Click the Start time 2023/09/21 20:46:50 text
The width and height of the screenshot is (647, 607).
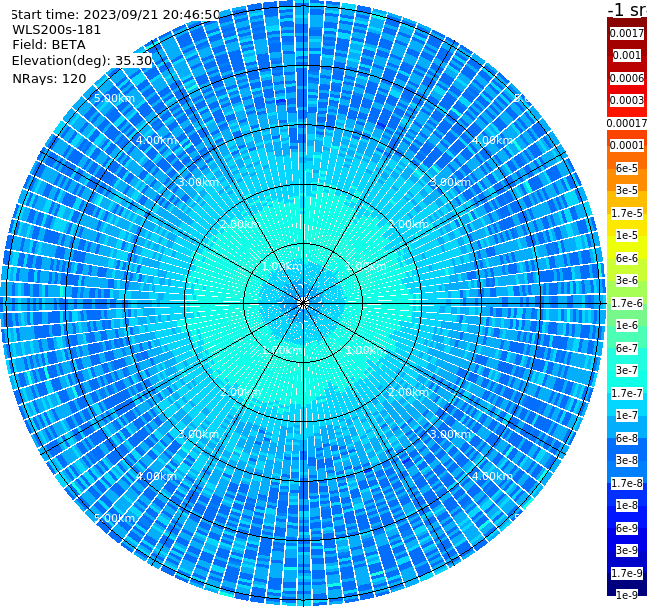[x=115, y=15]
